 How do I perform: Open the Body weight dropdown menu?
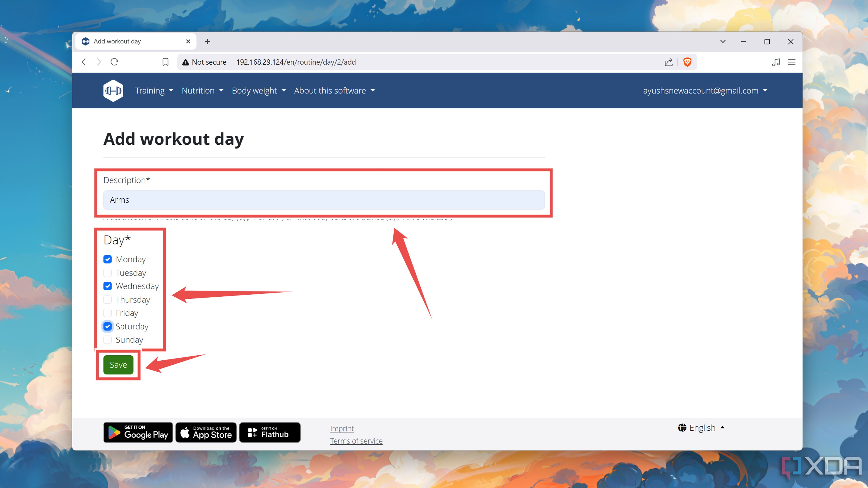pos(257,90)
